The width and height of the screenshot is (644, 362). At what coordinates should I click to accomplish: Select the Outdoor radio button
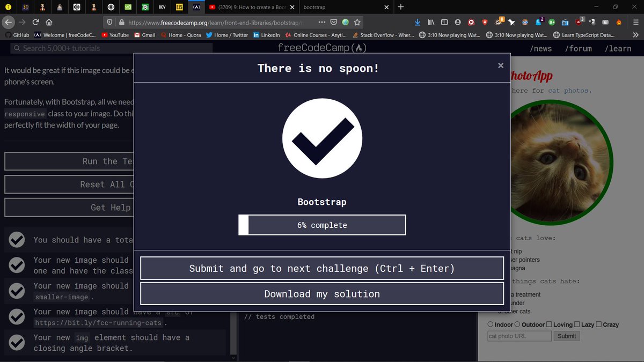[x=518, y=324]
